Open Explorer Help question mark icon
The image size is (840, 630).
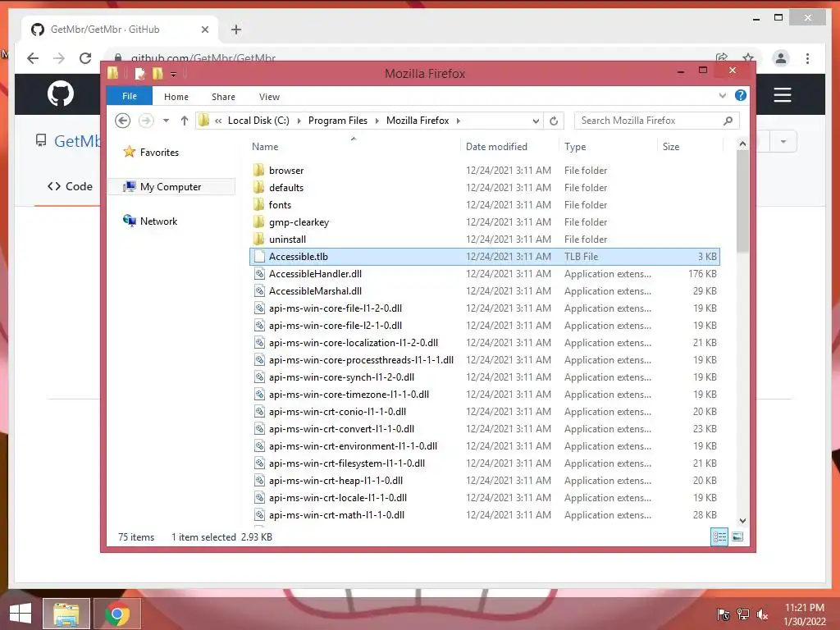click(x=741, y=95)
